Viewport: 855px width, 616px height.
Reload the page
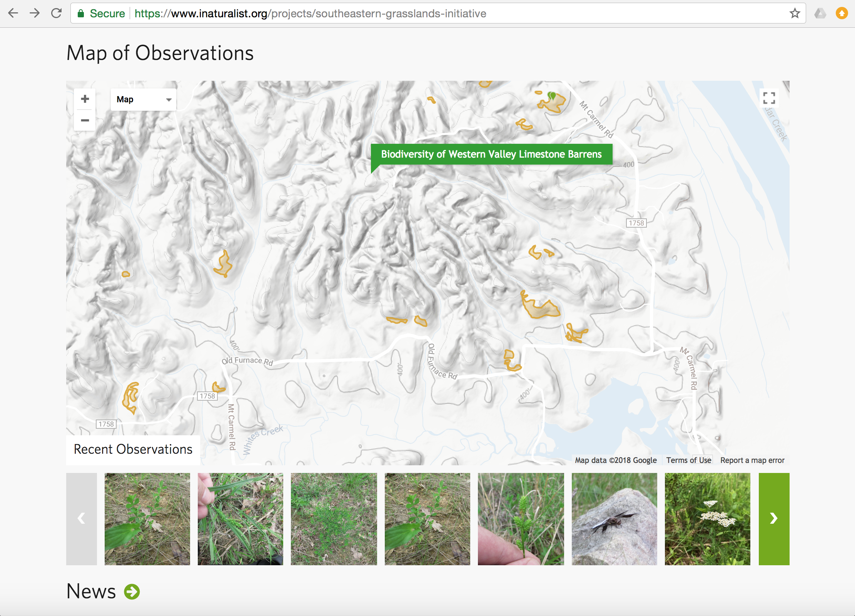click(x=57, y=13)
